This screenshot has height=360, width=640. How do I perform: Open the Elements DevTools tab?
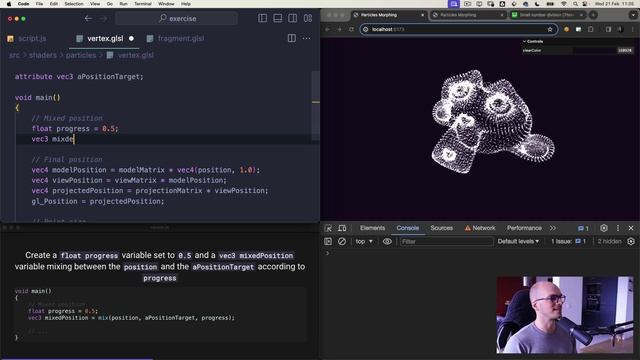tap(372, 228)
